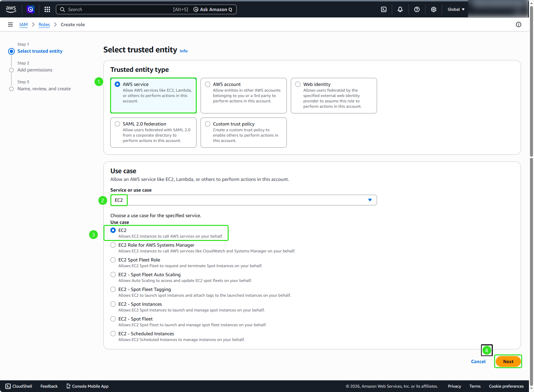Screen dimensions: 534x392
Task: Launch CloudShell from the top bar icon
Action: [x=384, y=9]
